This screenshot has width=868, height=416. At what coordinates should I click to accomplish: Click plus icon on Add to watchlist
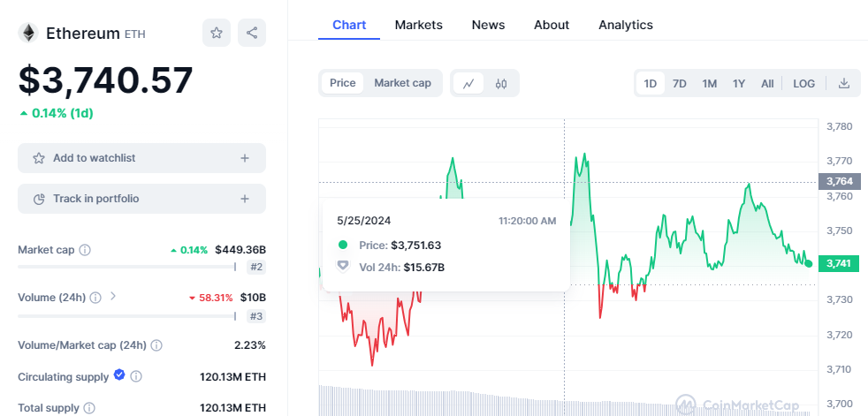coord(245,158)
